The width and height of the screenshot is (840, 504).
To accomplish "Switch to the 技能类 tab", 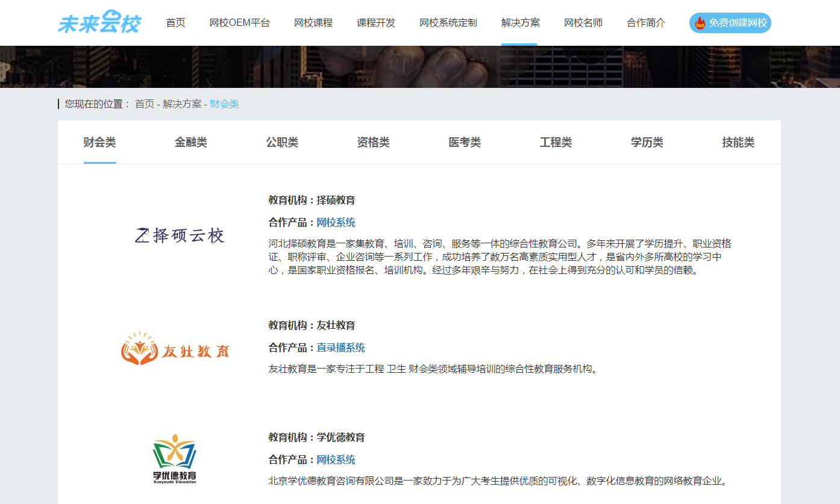I will point(739,143).
